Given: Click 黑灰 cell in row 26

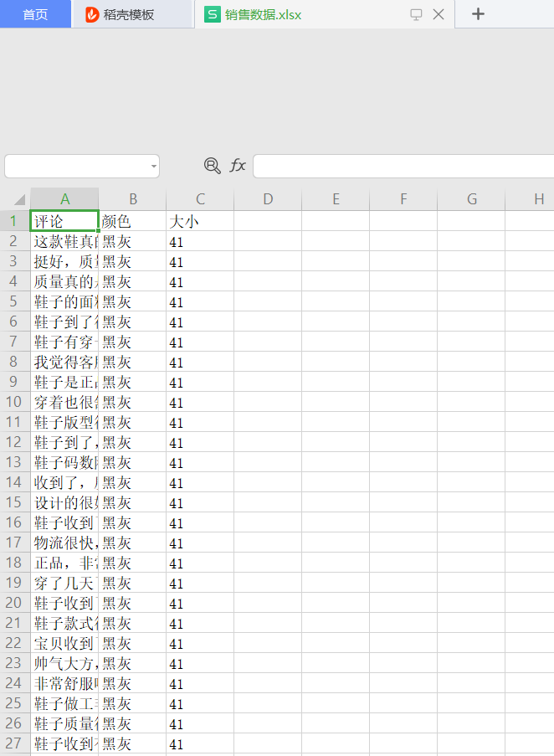Looking at the screenshot, I should (132, 723).
